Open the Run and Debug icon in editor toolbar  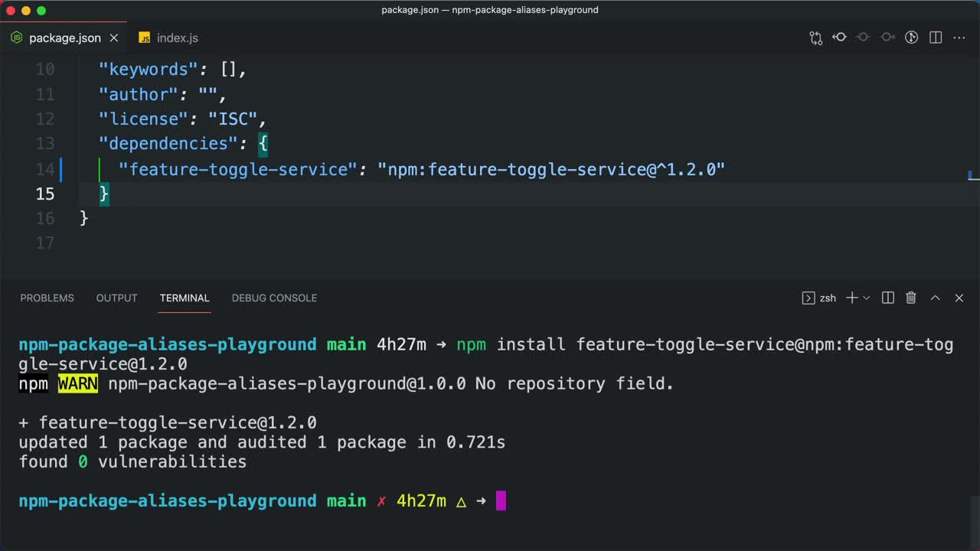click(x=911, y=37)
